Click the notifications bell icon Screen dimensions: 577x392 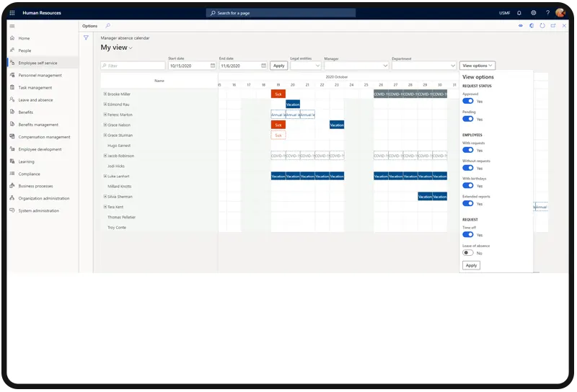click(x=519, y=13)
